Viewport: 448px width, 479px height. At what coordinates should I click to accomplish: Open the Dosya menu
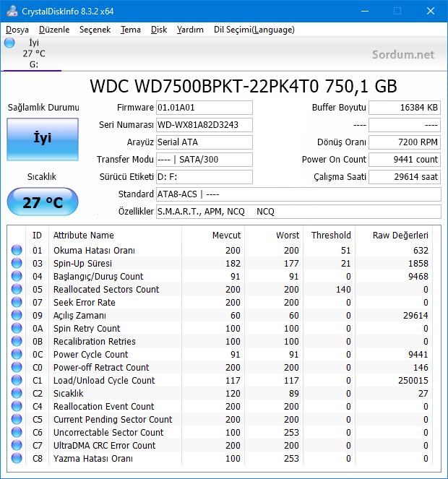coord(17,30)
